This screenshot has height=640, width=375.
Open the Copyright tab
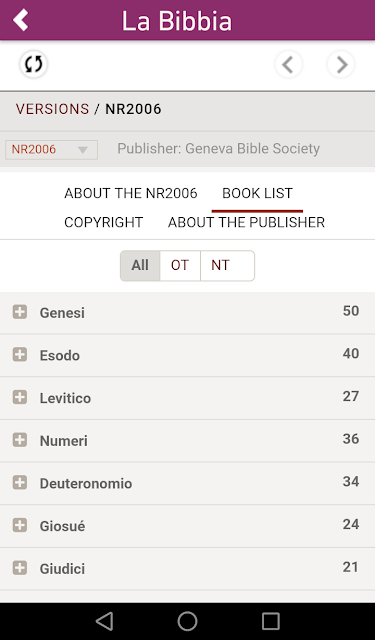104,222
